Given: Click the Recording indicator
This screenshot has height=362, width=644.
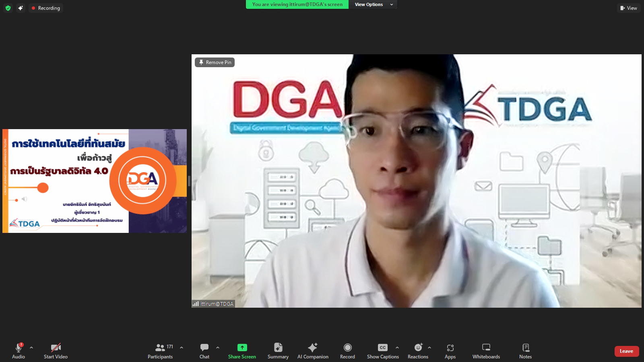Looking at the screenshot, I should click(46, 8).
